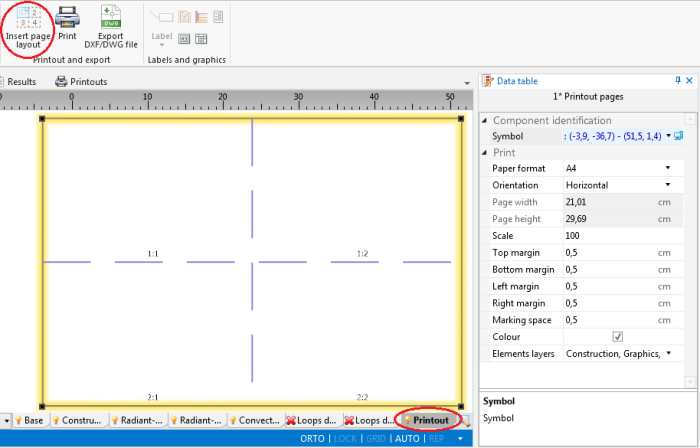
Task: Close the Data table panel
Action: coord(690,80)
